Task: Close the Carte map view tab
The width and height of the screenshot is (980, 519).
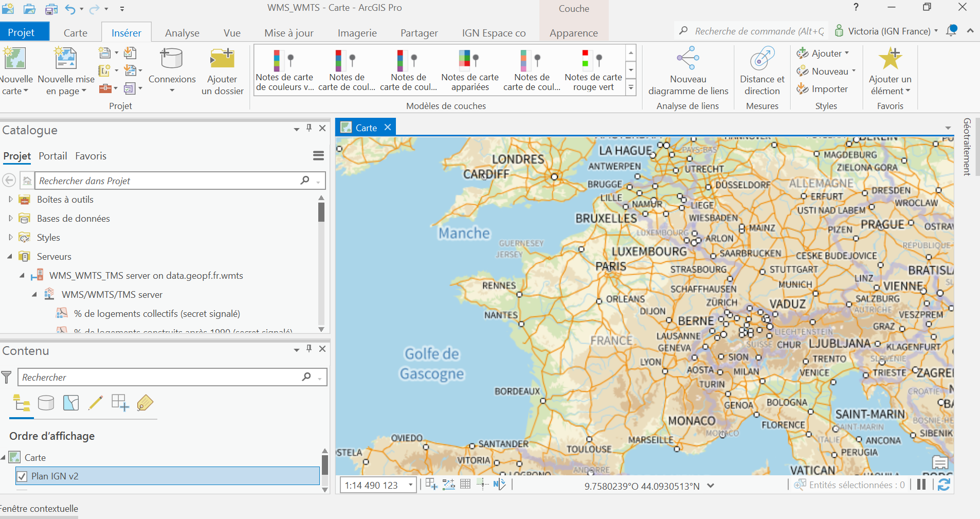Action: click(388, 127)
